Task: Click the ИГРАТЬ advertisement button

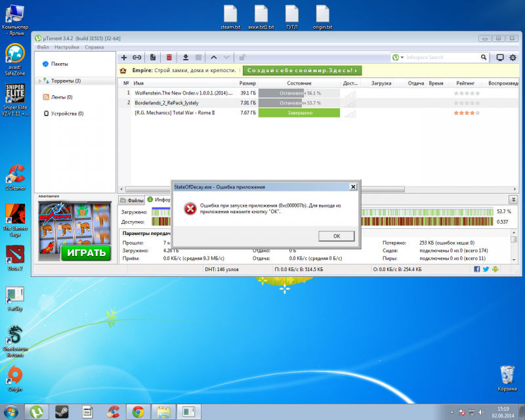Action: pyautogui.click(x=86, y=253)
